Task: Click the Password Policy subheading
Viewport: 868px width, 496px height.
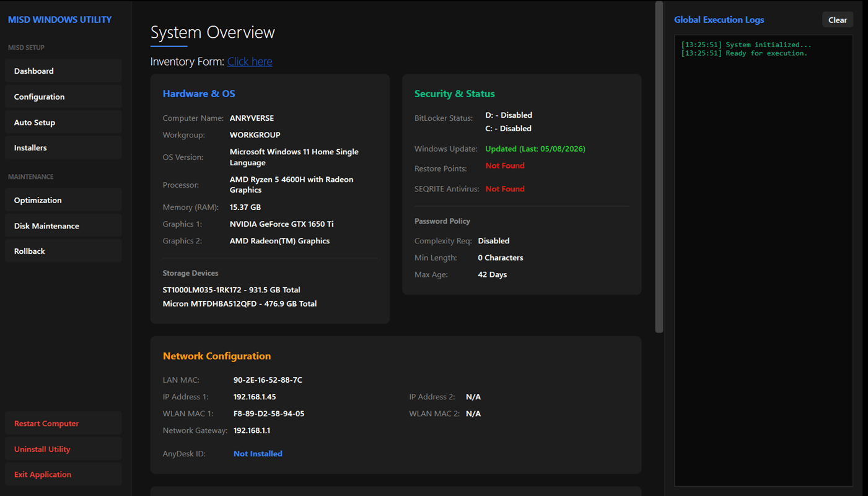Action: (x=442, y=221)
